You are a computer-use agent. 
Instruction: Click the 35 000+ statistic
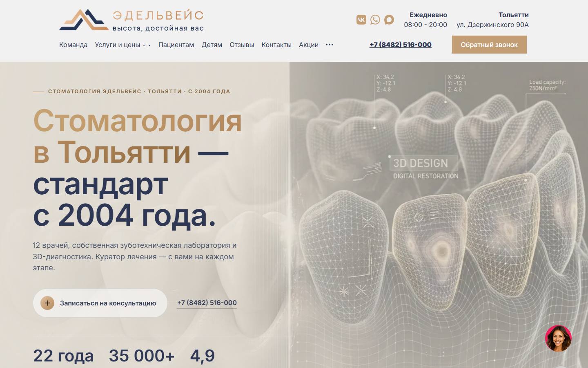[x=142, y=356]
